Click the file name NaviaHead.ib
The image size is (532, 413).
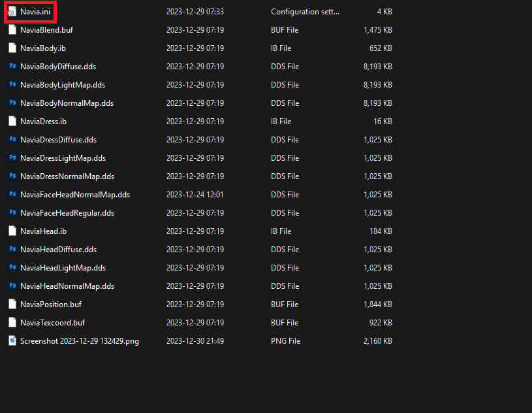(x=44, y=231)
